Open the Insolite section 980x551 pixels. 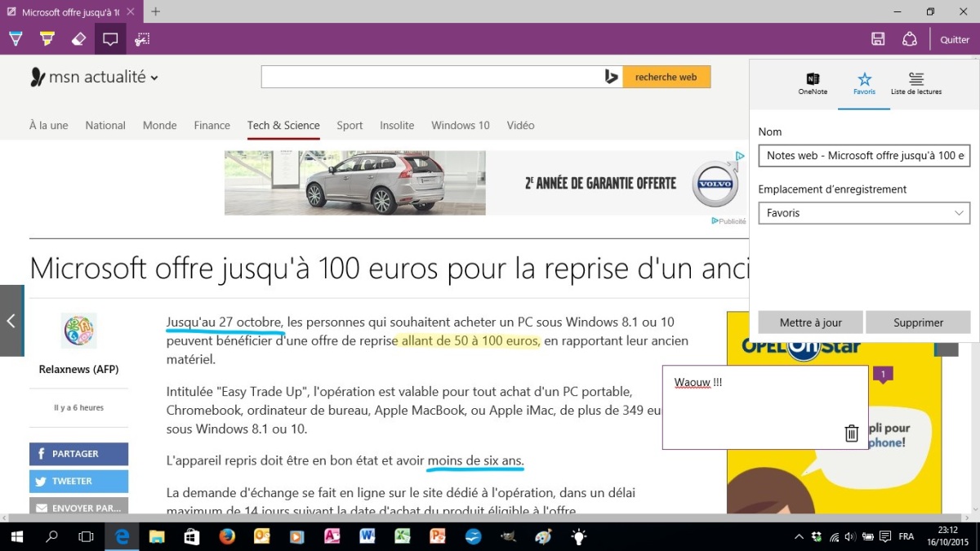point(397,125)
